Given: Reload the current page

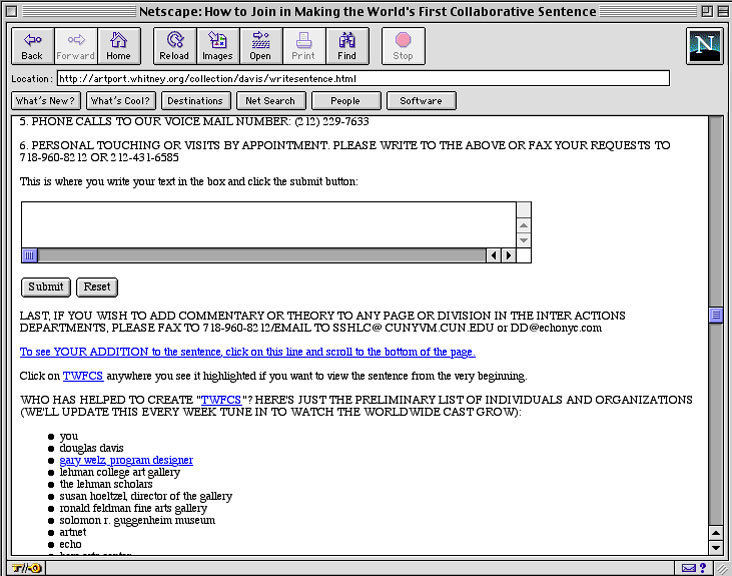Looking at the screenshot, I should point(175,46).
